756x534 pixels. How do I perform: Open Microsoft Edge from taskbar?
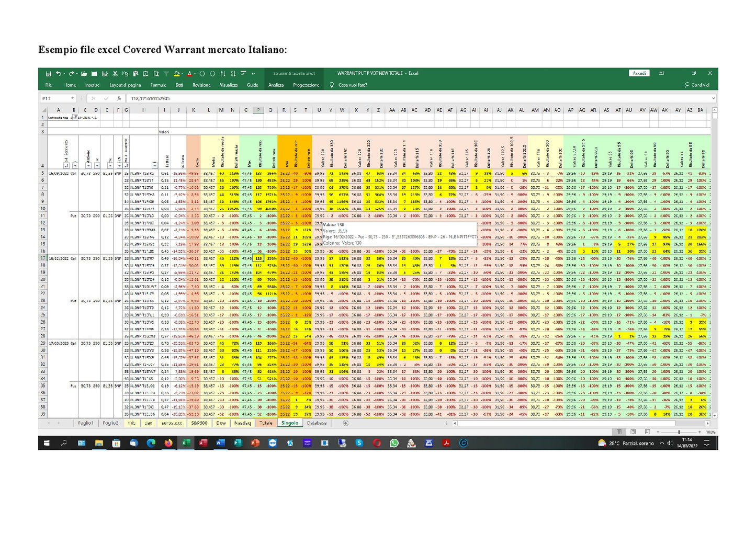pos(151,443)
